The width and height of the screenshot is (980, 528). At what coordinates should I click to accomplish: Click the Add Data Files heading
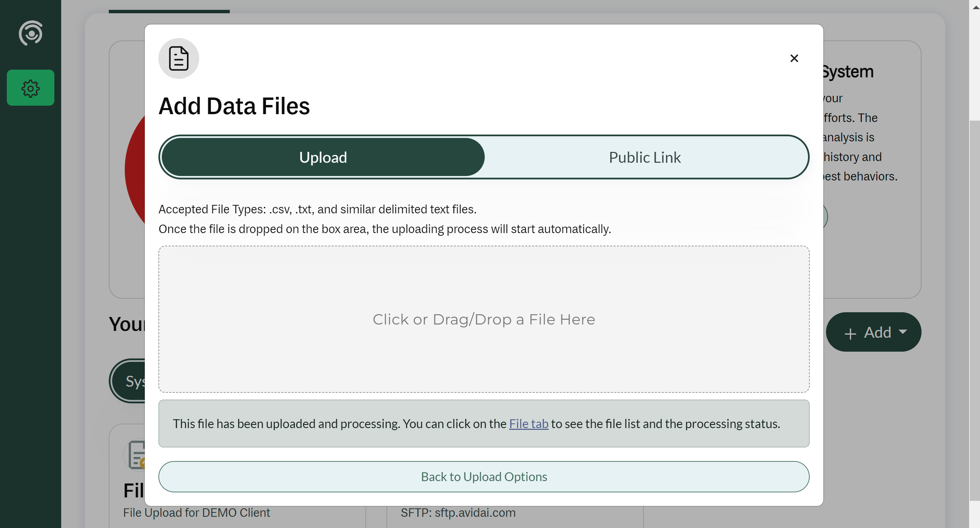click(234, 106)
